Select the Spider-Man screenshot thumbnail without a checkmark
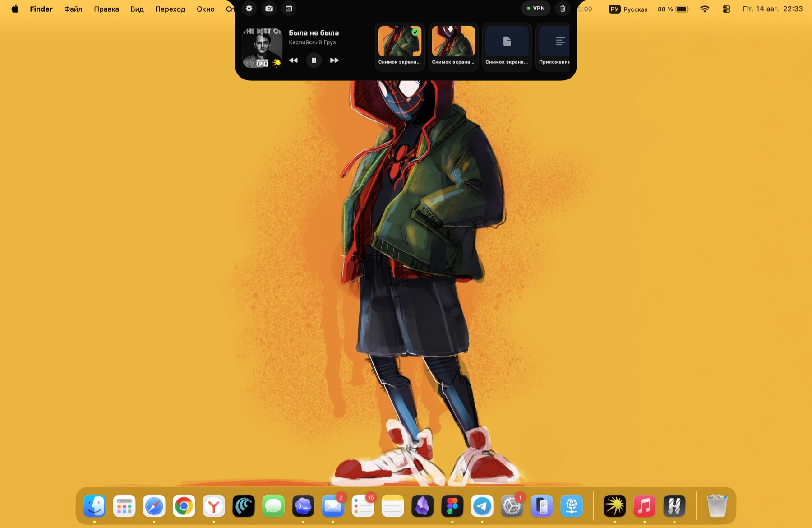The image size is (812, 528). (x=453, y=46)
